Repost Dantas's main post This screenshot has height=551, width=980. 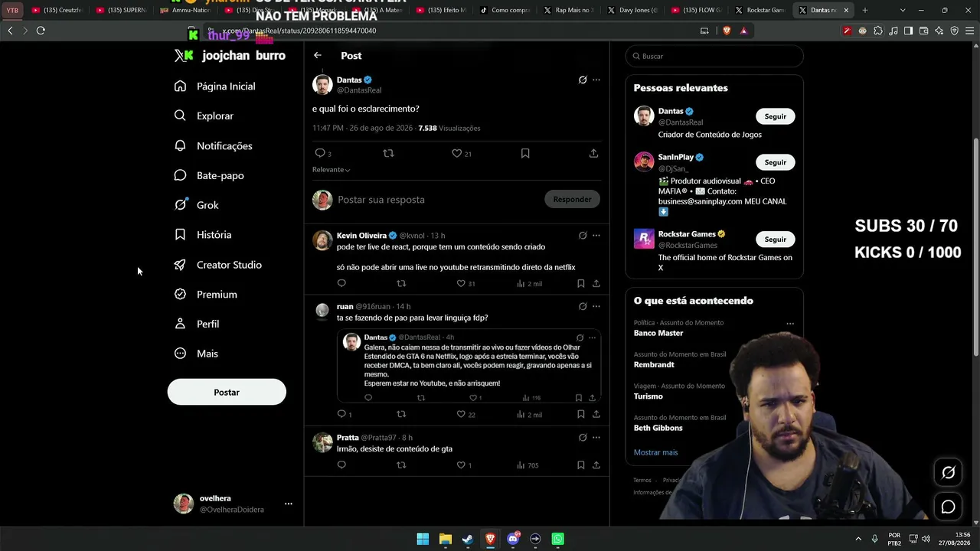click(x=388, y=153)
